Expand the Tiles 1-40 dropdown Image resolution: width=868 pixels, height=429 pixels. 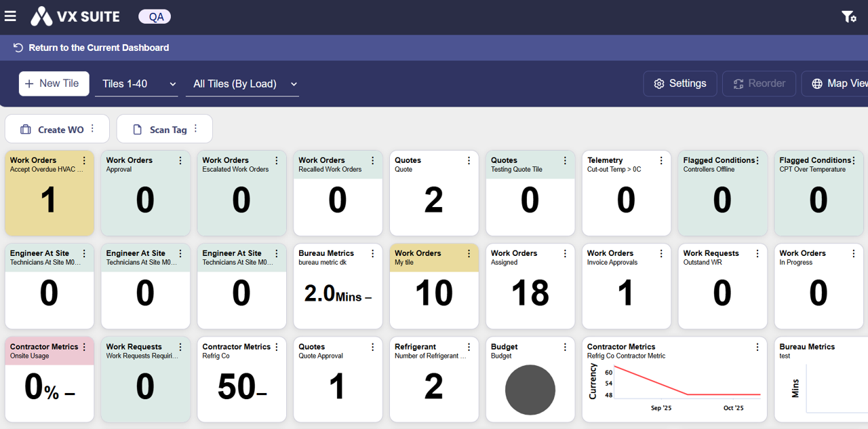coord(136,84)
